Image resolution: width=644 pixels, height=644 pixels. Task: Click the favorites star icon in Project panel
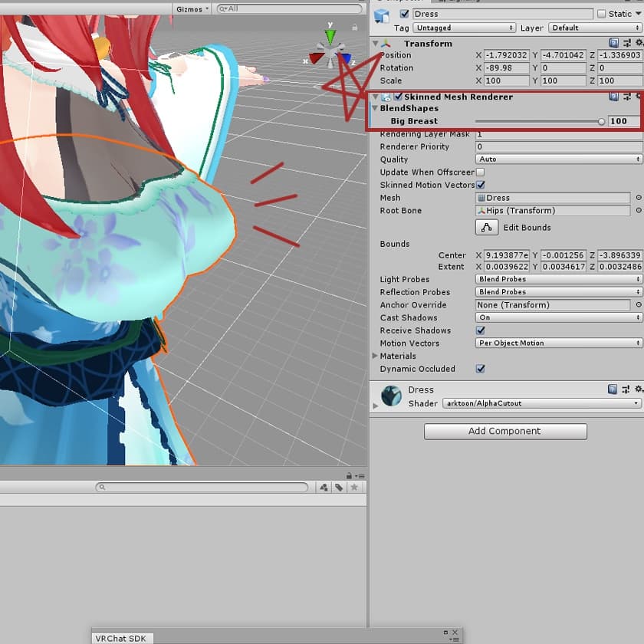353,488
